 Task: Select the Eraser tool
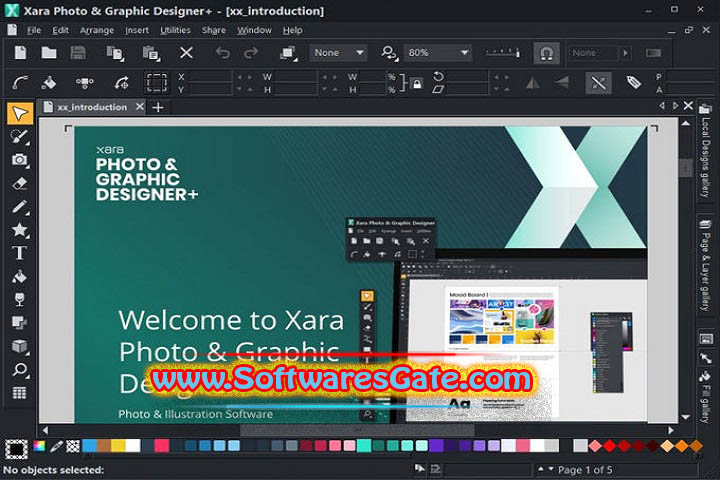tap(20, 183)
